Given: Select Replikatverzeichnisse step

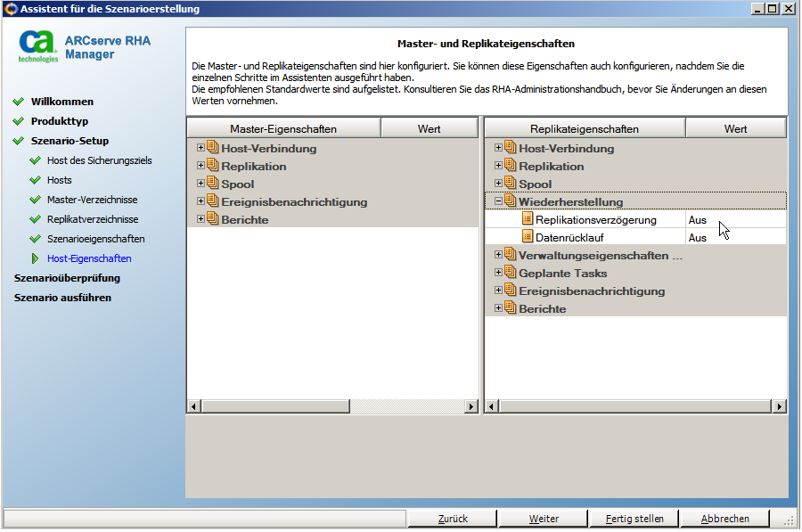Looking at the screenshot, I should coord(93,219).
